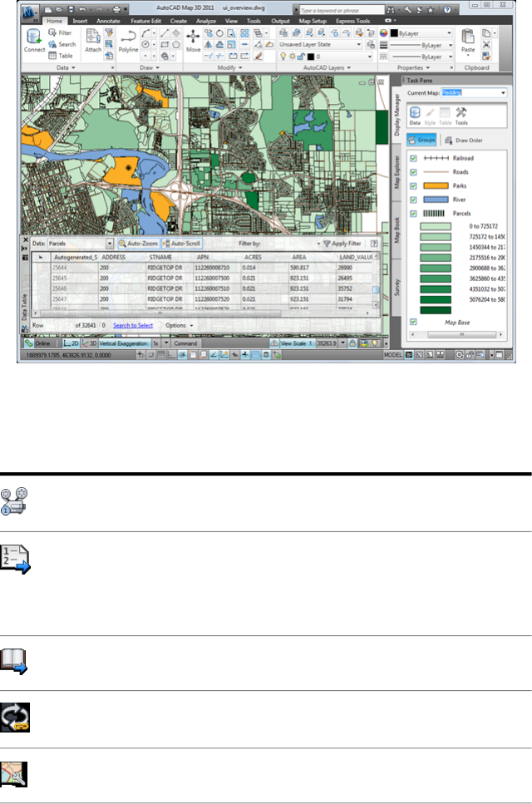Expand the Modify panel options
Screen dimensions: 532x804
coord(229,67)
